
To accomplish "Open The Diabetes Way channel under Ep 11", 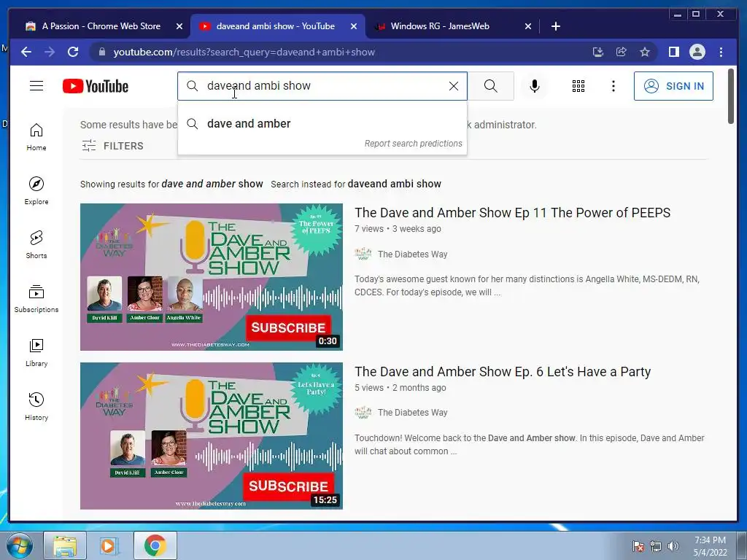I will 413,254.
